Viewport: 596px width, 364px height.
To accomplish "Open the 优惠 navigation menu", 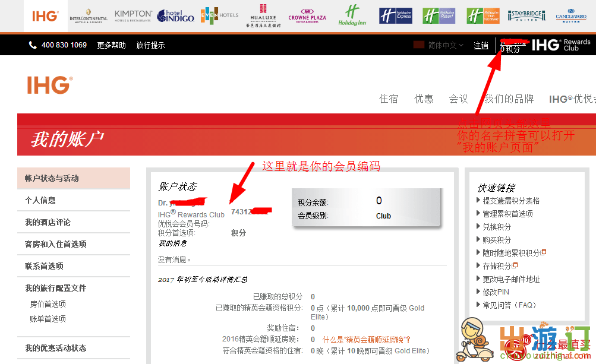I will tap(424, 99).
